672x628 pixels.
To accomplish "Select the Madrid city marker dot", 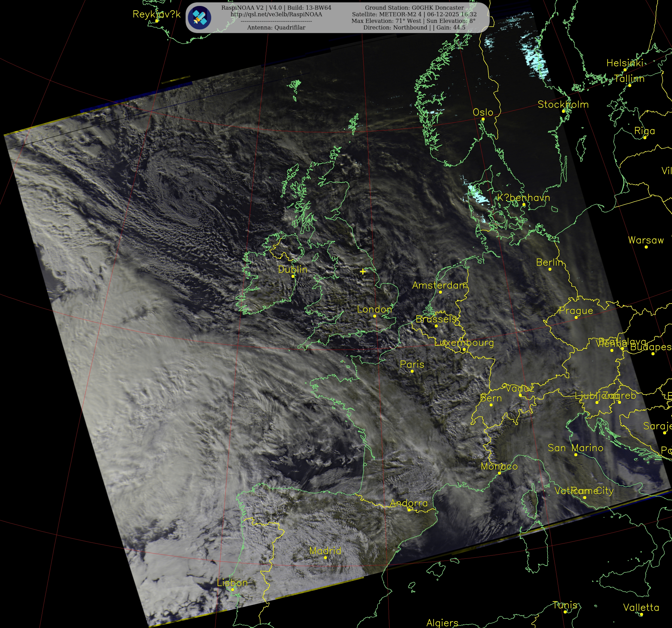I will 326,558.
